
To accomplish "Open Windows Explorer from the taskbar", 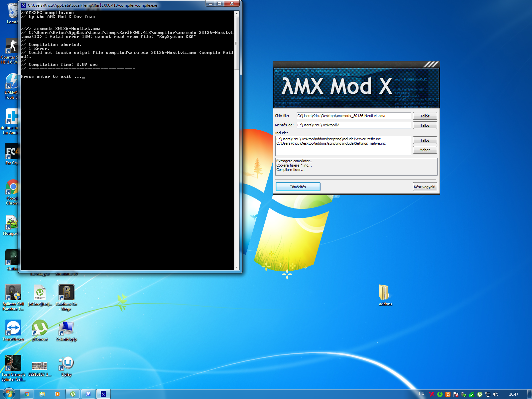I will [42, 394].
